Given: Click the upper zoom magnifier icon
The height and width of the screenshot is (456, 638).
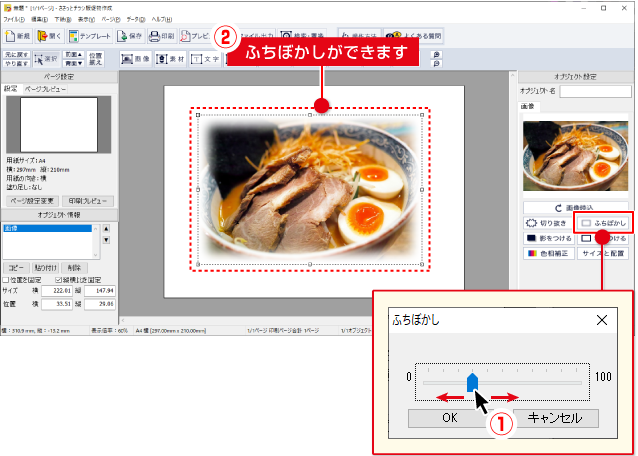Looking at the screenshot, I should pos(436,55).
